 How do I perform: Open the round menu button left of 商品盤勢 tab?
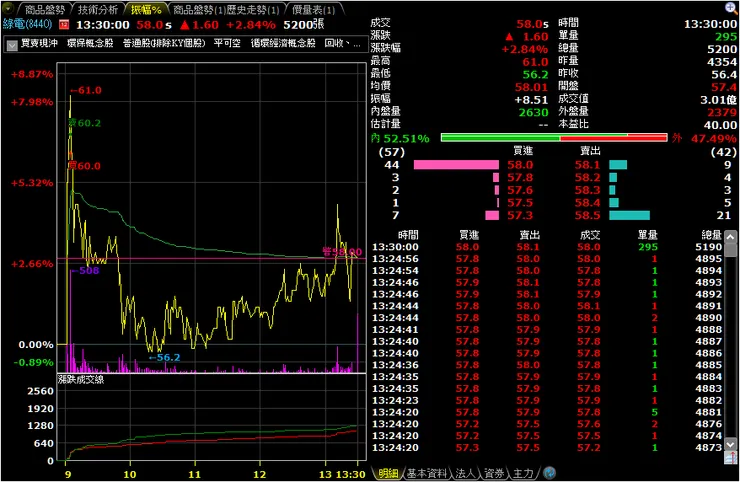coord(8,8)
